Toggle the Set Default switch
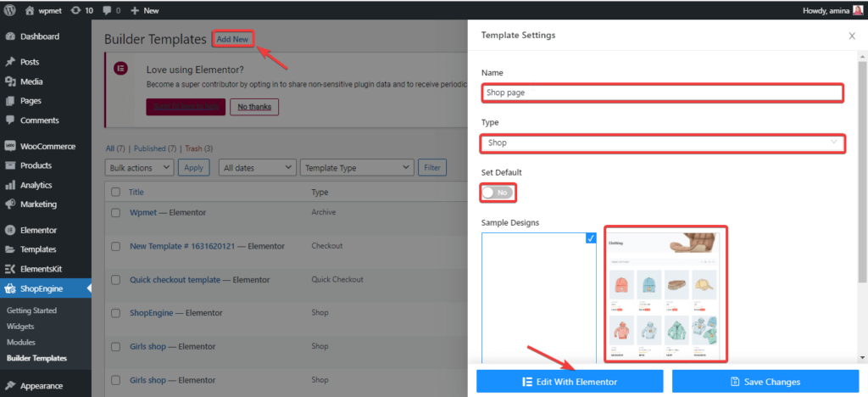The height and width of the screenshot is (397, 868). coord(498,193)
